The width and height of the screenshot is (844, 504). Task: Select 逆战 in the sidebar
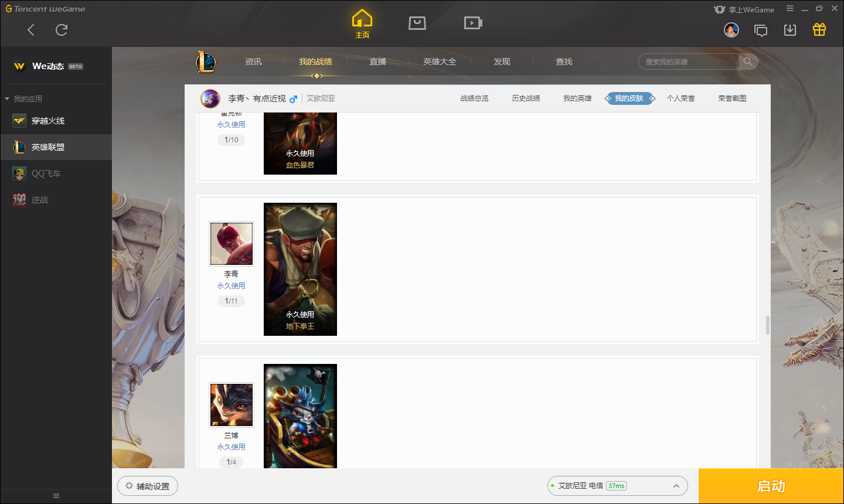tap(56, 200)
